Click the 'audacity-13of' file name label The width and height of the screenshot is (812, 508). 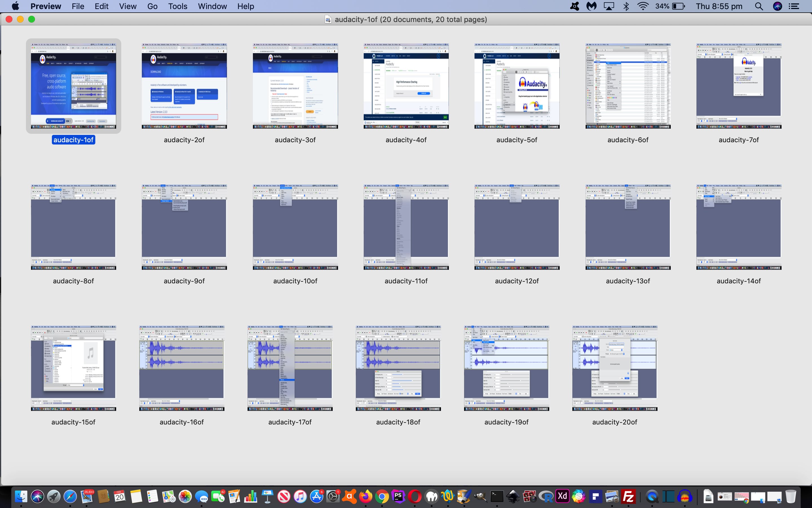[x=628, y=281]
